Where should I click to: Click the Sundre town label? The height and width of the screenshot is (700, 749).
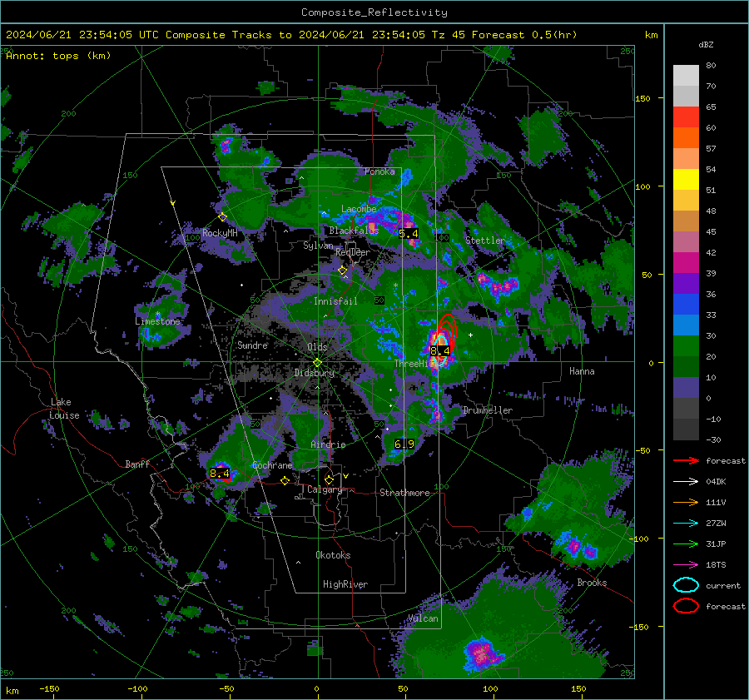[x=252, y=345]
